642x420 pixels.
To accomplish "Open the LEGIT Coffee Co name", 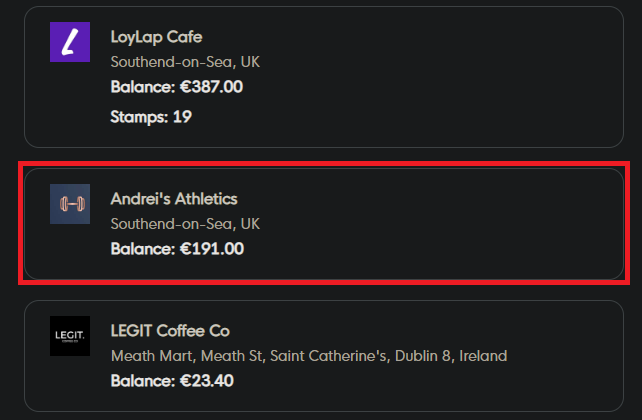I will [171, 331].
